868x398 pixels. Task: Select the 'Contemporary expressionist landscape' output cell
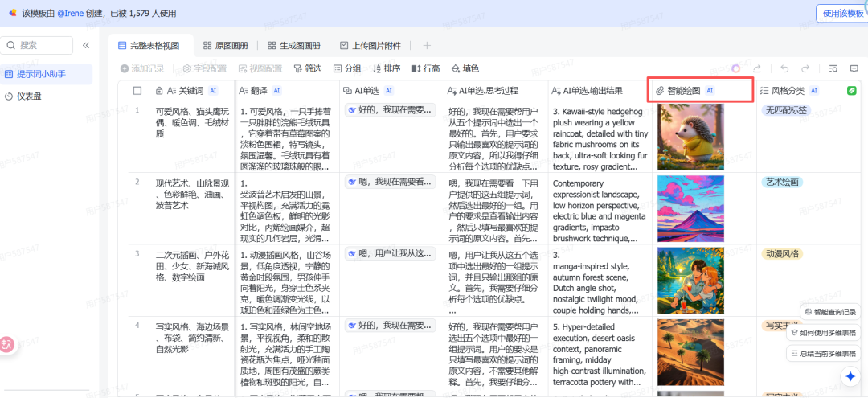[600, 211]
